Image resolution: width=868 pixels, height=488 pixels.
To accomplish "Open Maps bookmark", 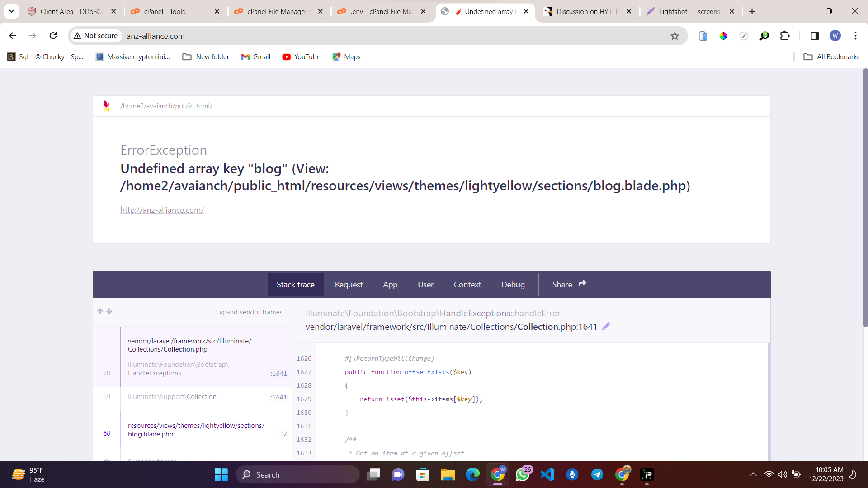I will point(346,57).
